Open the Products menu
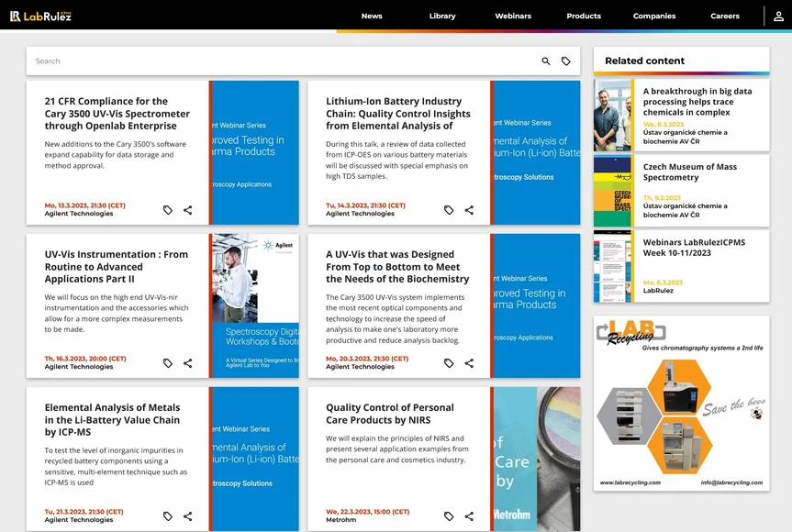Screen dimensions: 792x532 click(x=584, y=17)
